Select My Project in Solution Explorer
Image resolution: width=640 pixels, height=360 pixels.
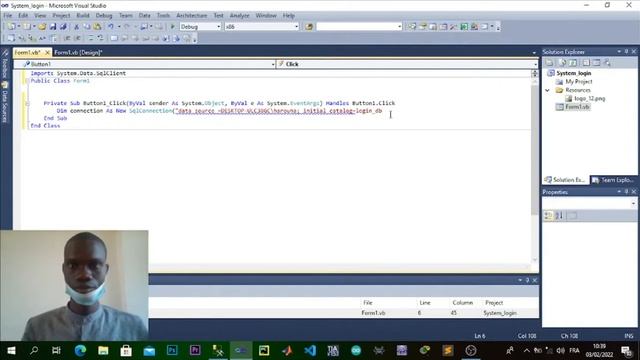[578, 82]
